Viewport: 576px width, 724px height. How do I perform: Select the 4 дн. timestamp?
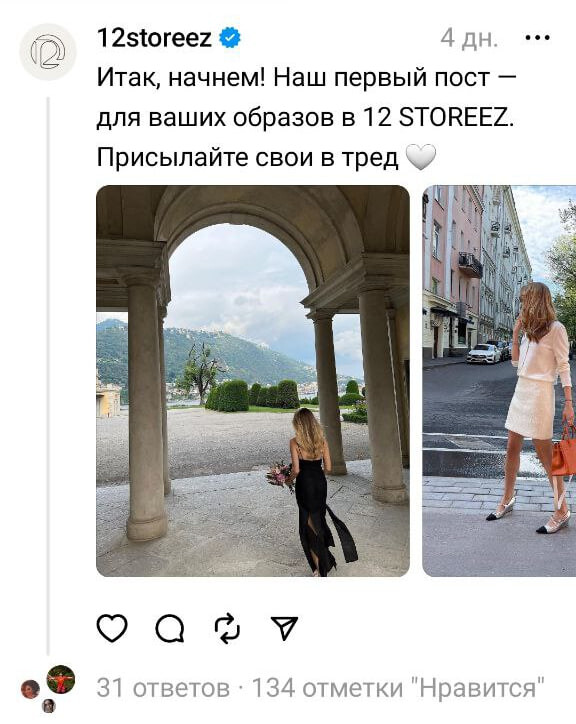[469, 38]
